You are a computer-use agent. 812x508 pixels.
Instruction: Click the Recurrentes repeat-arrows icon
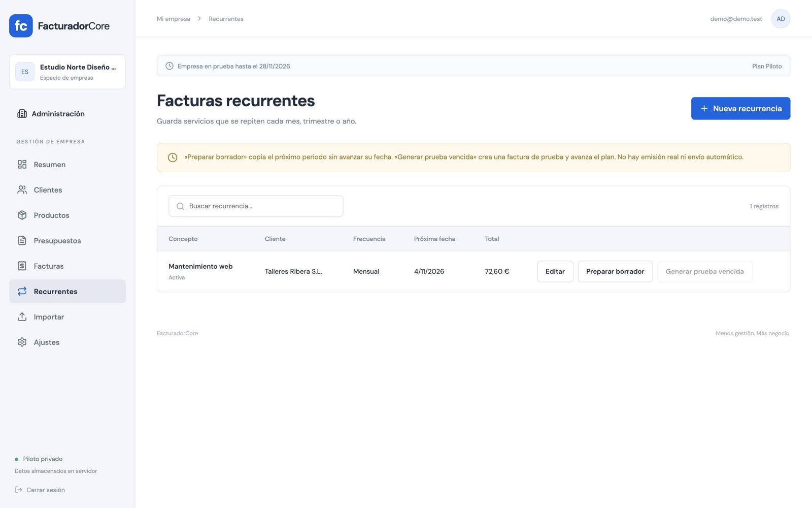tap(22, 292)
